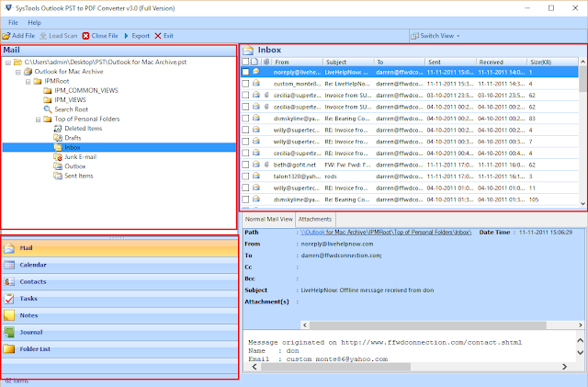Collapse the Outlook for Mac Archive node
This screenshot has width=588, height=387.
coord(18,72)
